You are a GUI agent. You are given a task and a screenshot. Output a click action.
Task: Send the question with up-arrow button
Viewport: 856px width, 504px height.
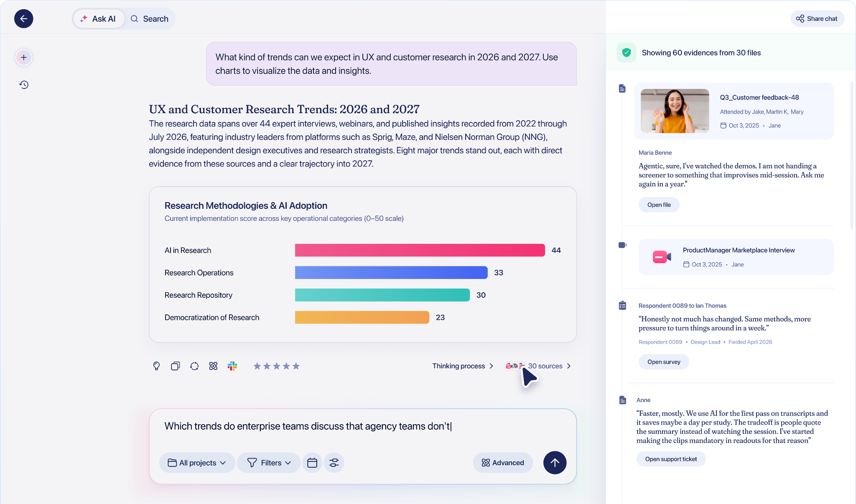click(555, 463)
